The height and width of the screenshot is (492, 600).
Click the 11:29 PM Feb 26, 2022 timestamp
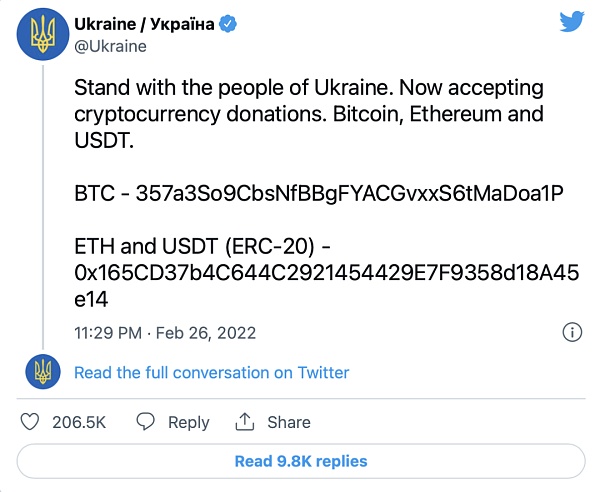point(165,333)
